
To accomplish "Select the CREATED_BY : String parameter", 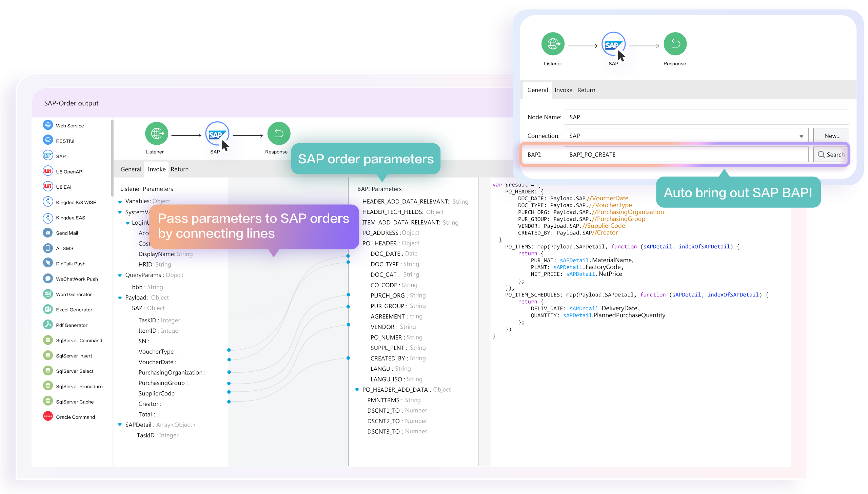I will click(398, 358).
